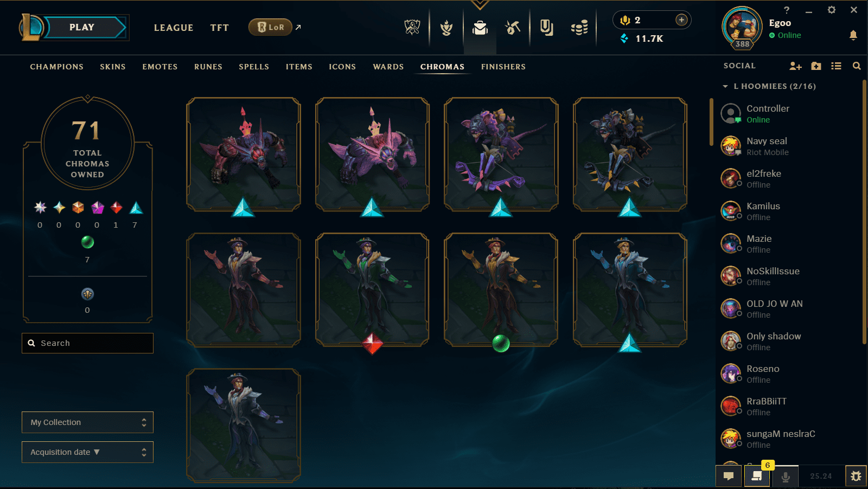
Task: Click the Add Friend icon
Action: [x=795, y=66]
